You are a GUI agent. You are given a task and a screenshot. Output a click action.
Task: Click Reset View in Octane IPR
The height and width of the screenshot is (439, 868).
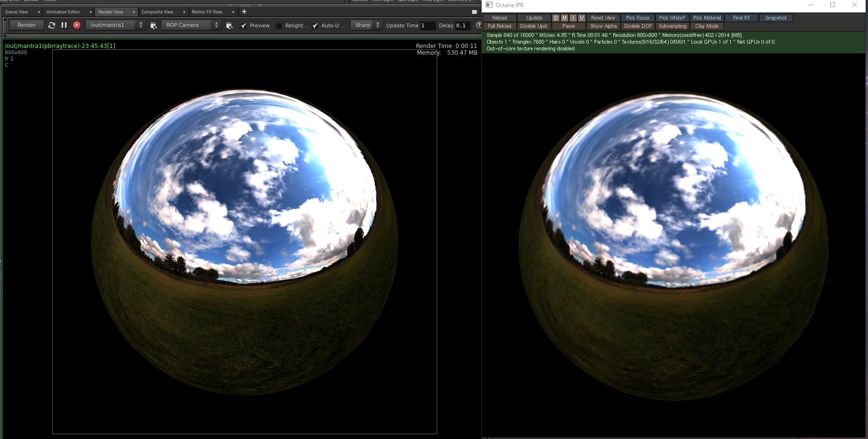[x=603, y=18]
